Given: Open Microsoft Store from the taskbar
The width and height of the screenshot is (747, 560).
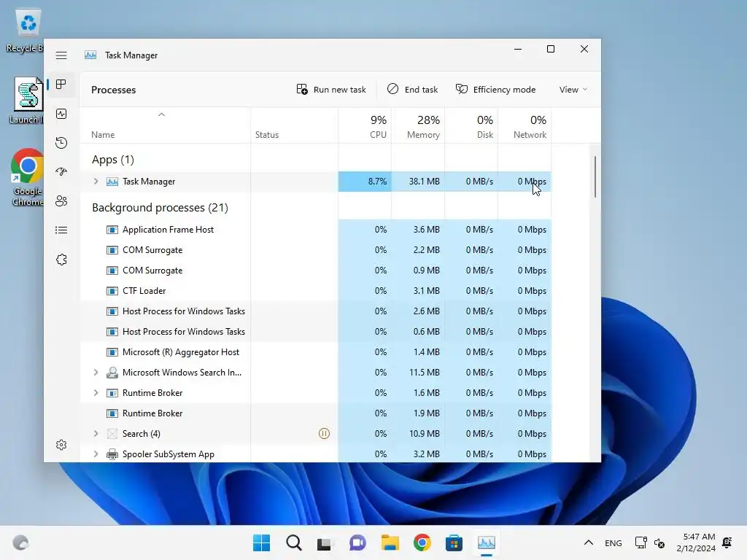Looking at the screenshot, I should (x=454, y=542).
